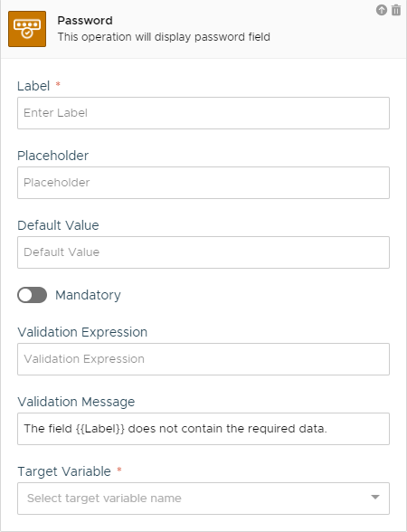407x532 pixels.
Task: Expand the Target Variable dropdown arrow
Action: coord(375,498)
